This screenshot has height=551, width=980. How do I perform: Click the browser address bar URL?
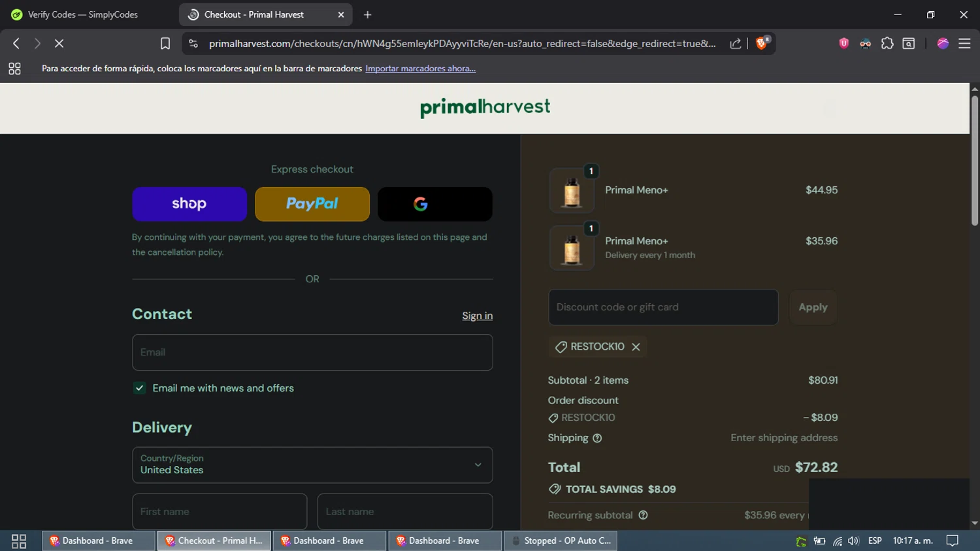pos(462,43)
